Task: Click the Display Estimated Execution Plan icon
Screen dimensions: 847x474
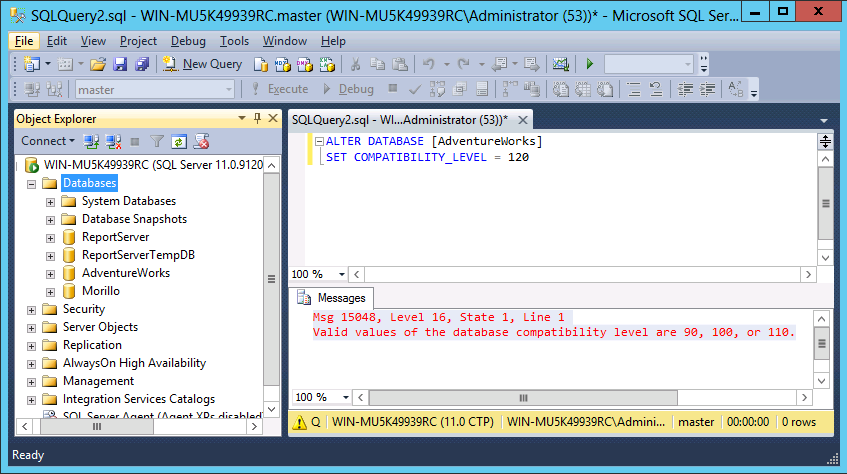Action: [x=437, y=89]
